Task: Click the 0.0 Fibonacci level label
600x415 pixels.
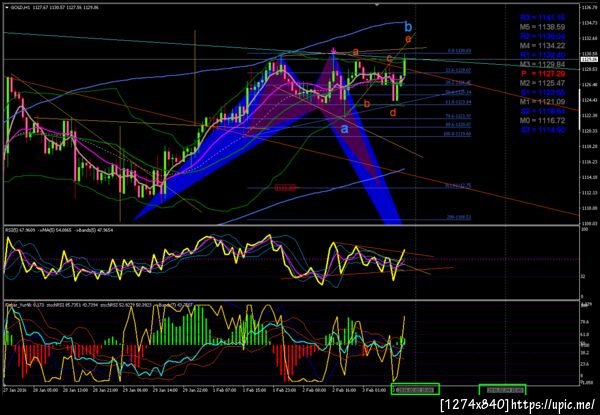Action: [x=459, y=51]
